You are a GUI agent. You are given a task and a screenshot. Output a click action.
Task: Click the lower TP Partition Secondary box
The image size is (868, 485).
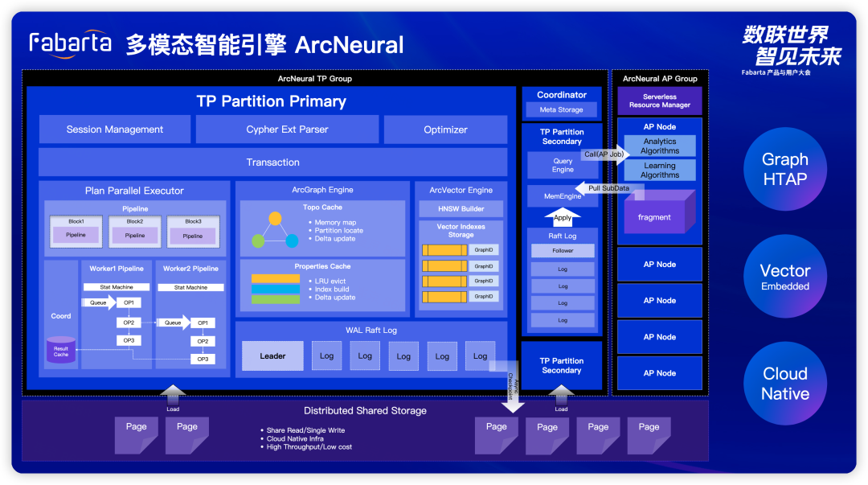(x=561, y=366)
